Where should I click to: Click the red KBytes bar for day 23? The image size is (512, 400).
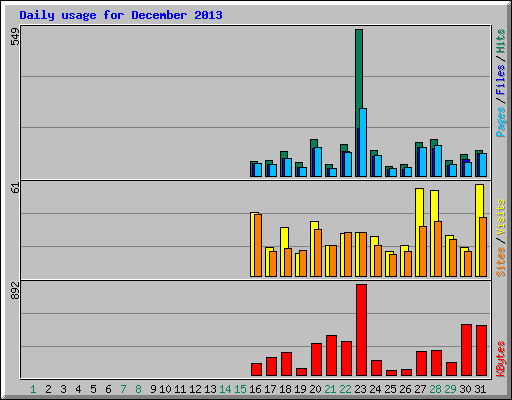coord(361,330)
